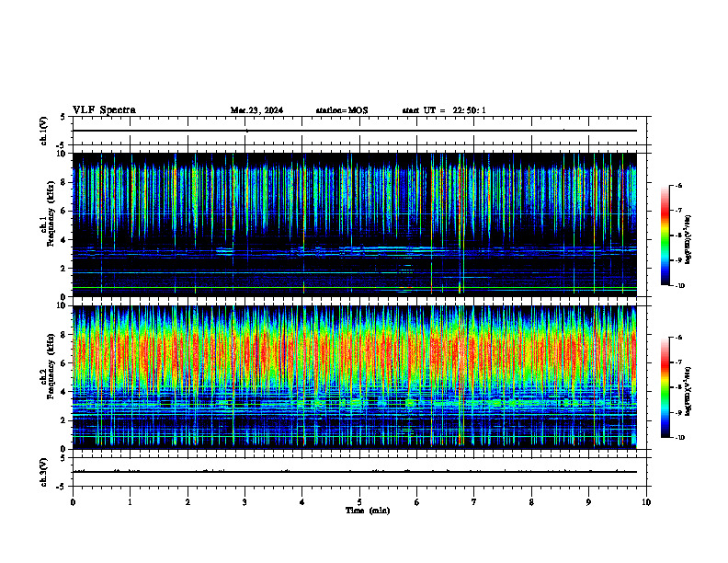
Task: Click inside the ch.2 spectrogram panel
Action: pyautogui.click(x=355, y=377)
